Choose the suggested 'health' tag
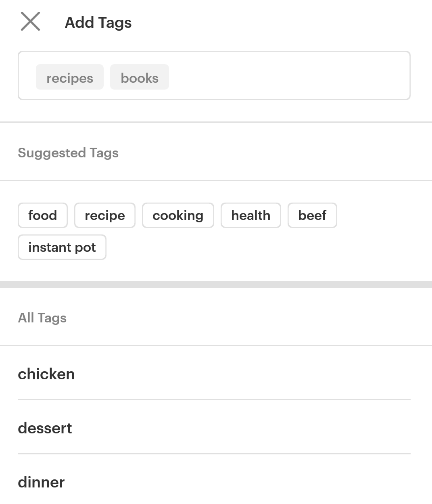This screenshot has width=432, height=504. 250,215
